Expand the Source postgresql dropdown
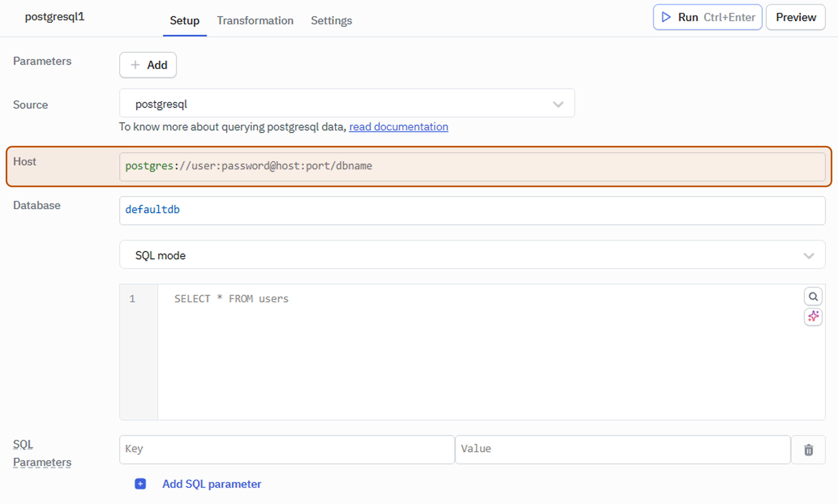This screenshot has width=838, height=504. 347,104
